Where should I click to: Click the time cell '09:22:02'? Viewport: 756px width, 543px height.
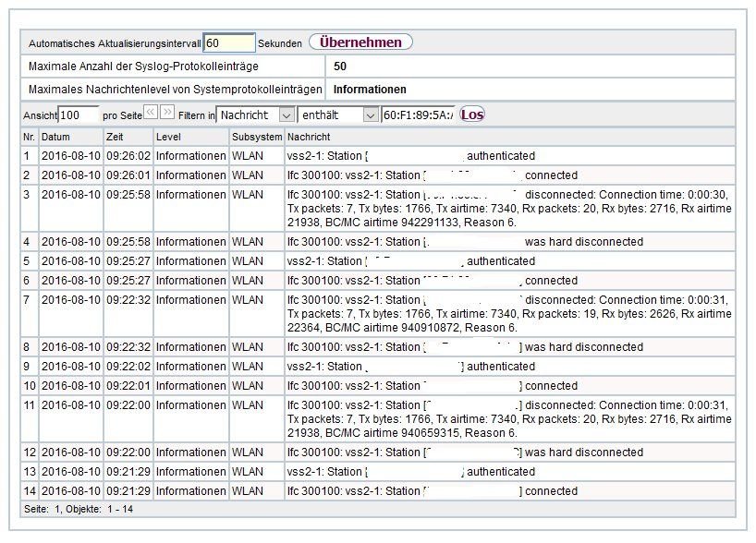[128, 367]
